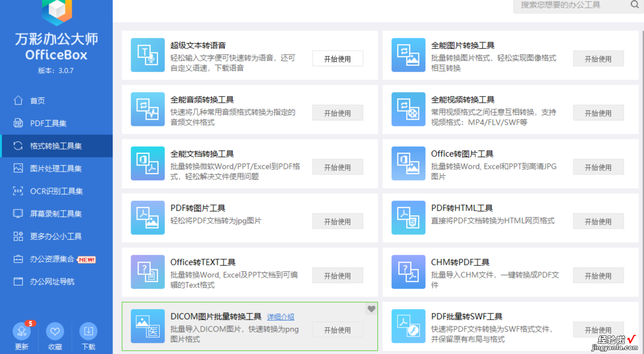
Task: Open 办公网址导航 section
Action: pyautogui.click(x=57, y=281)
